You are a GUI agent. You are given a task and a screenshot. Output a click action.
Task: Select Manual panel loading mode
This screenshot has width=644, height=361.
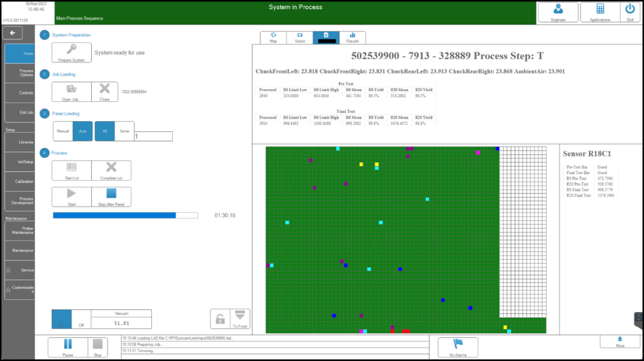(x=63, y=131)
